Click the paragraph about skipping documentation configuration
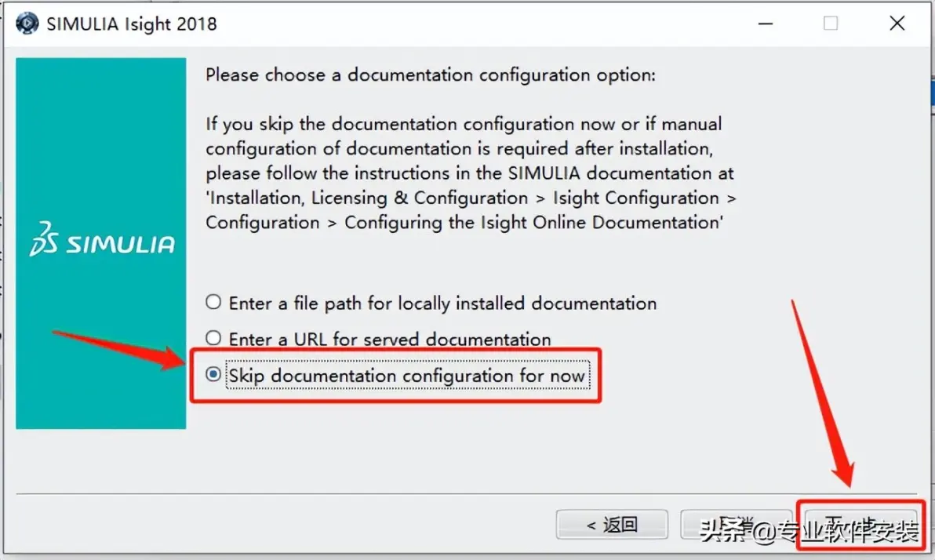 471,173
